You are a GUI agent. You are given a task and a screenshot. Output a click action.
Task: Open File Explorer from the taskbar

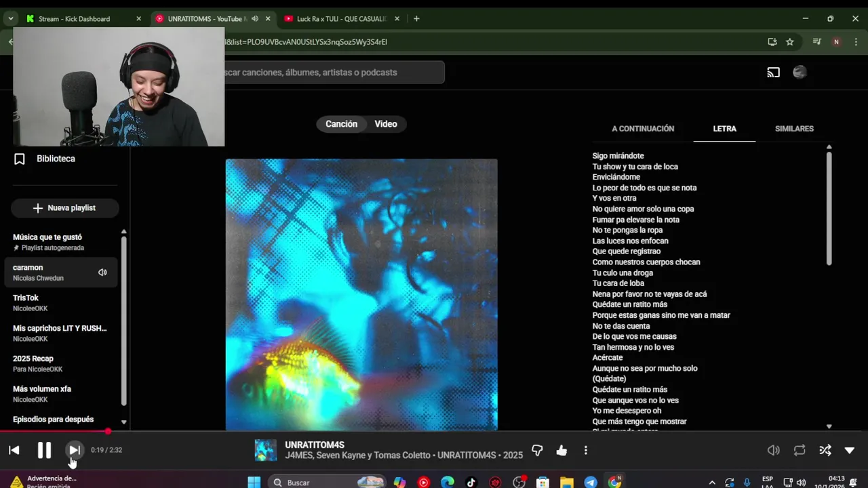(x=566, y=483)
